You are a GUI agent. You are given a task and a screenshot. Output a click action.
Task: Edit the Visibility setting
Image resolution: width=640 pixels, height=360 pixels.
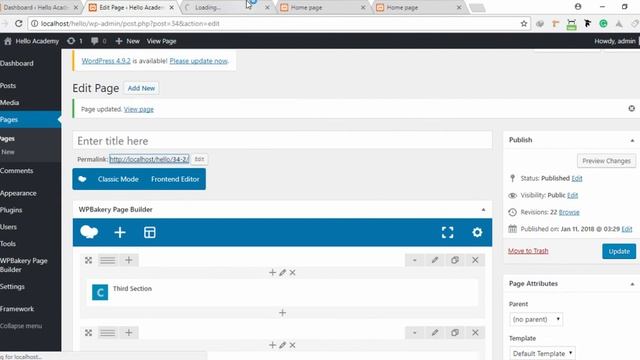point(572,195)
